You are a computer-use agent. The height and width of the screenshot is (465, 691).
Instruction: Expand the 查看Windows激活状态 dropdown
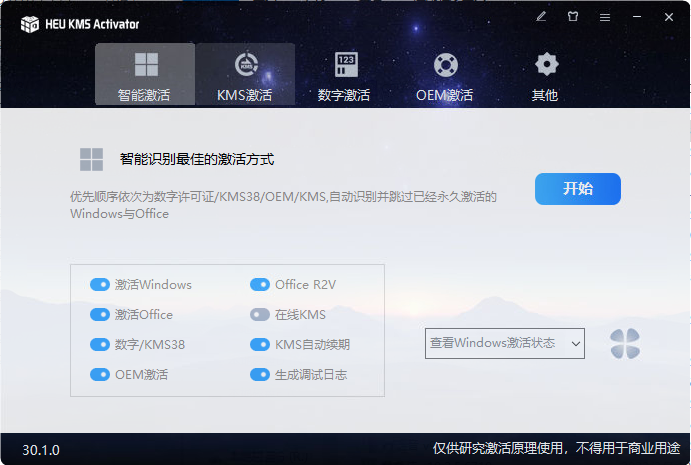[x=504, y=343]
